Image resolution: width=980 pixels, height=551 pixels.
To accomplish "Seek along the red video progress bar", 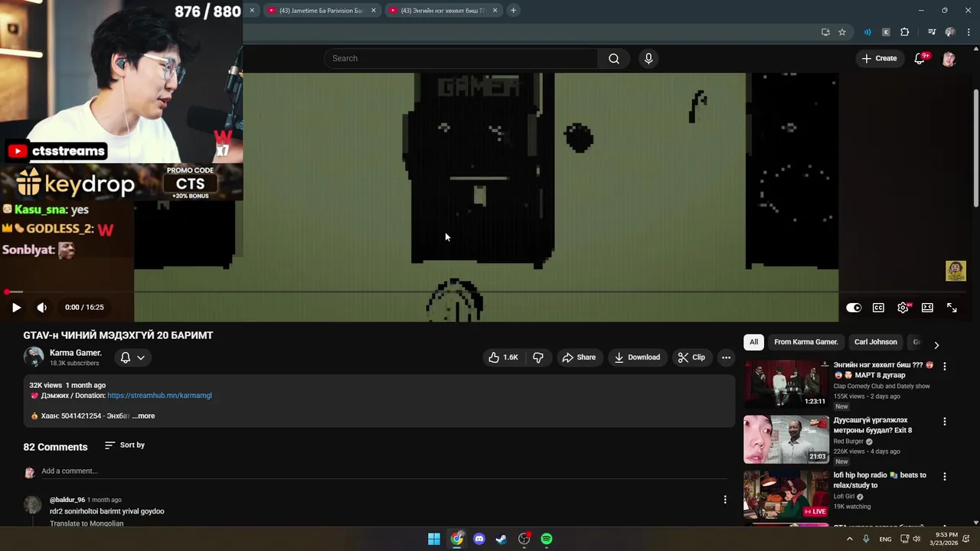I will coord(487,292).
